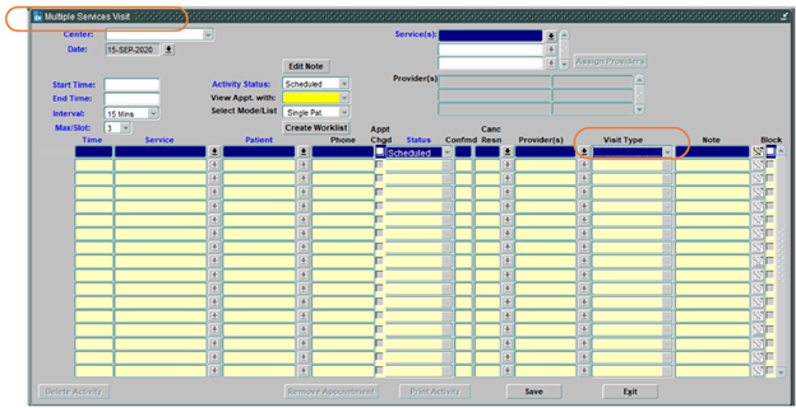The image size is (796, 408).
Task: Open the Activity Status dropdown
Action: point(344,84)
